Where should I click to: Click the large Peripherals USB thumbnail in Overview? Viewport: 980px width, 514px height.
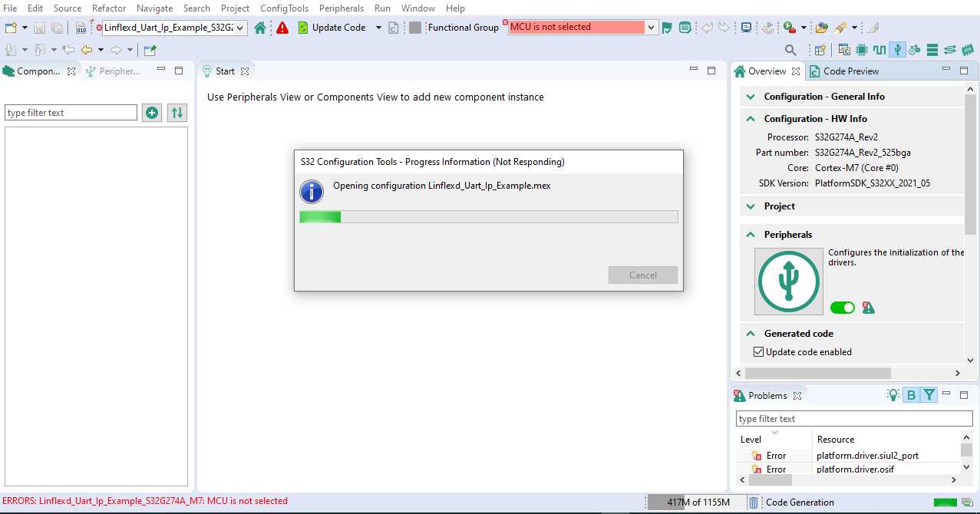[788, 281]
